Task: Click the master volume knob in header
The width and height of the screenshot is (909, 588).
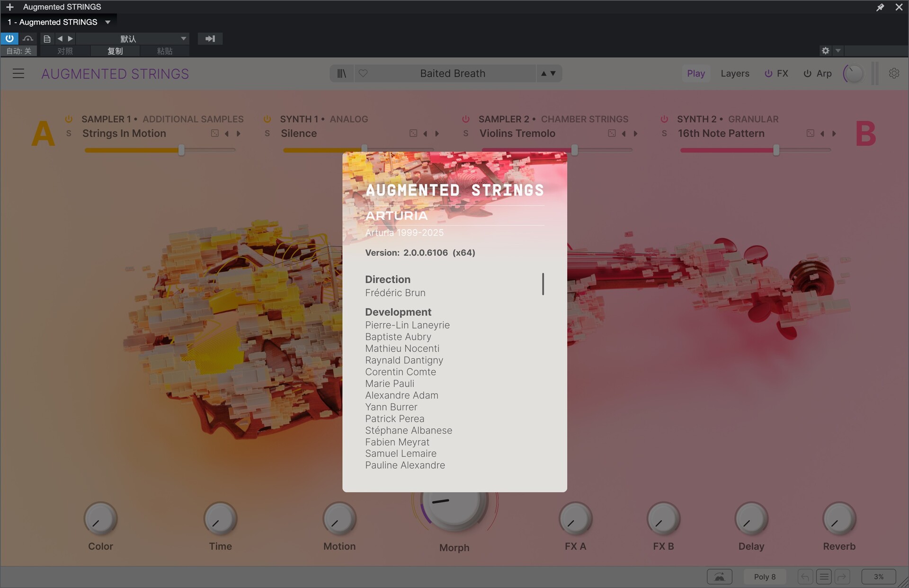Action: coord(853,73)
